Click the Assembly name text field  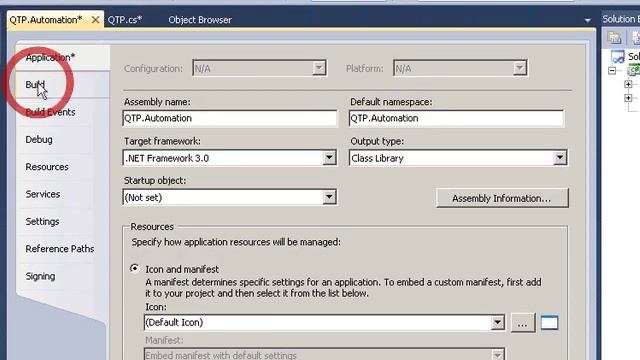(x=230, y=118)
